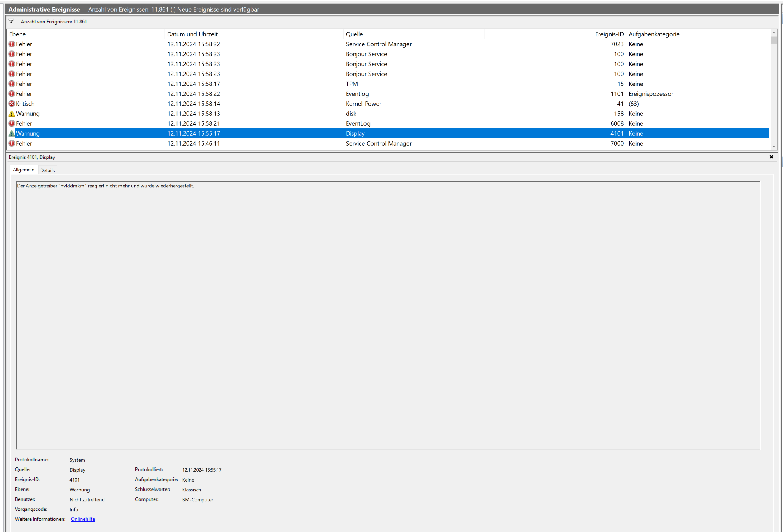Click the Quelle column header
The image size is (783, 532).
pos(354,34)
